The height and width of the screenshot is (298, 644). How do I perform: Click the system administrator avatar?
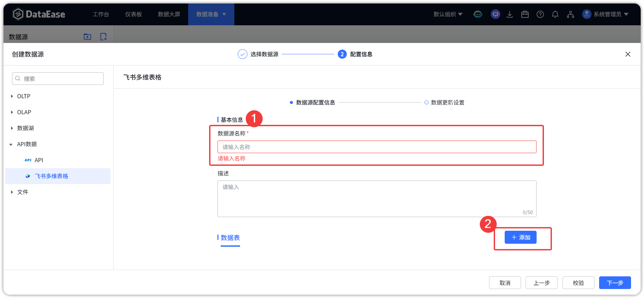[x=587, y=14]
